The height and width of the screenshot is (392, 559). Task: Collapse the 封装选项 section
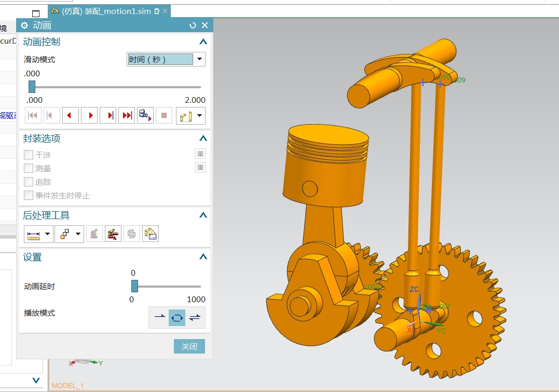[203, 139]
